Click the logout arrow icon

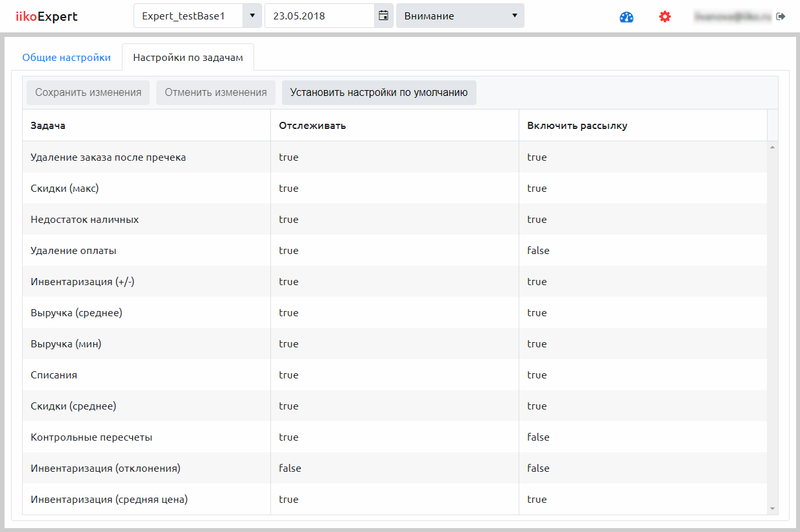click(781, 16)
